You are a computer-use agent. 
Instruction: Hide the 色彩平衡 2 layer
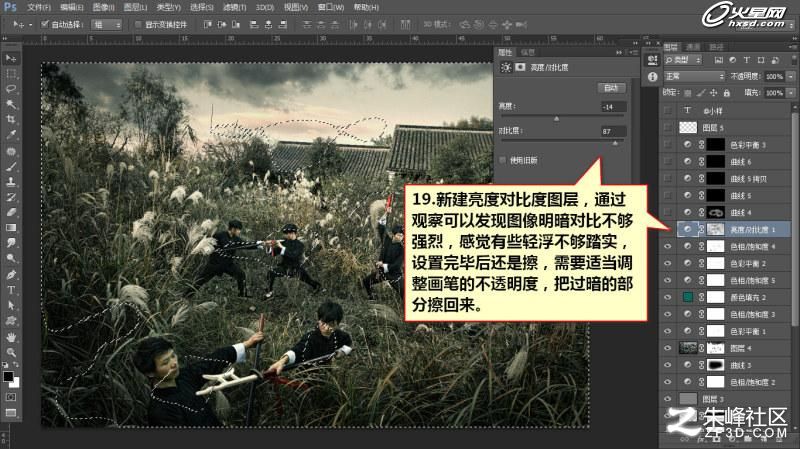point(667,263)
